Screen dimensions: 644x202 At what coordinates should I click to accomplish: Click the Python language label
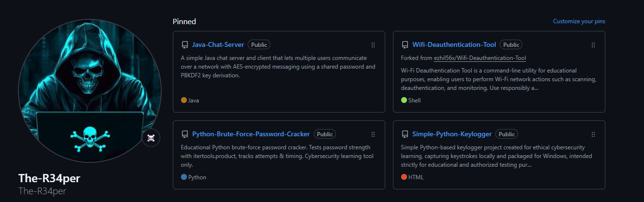click(x=197, y=177)
